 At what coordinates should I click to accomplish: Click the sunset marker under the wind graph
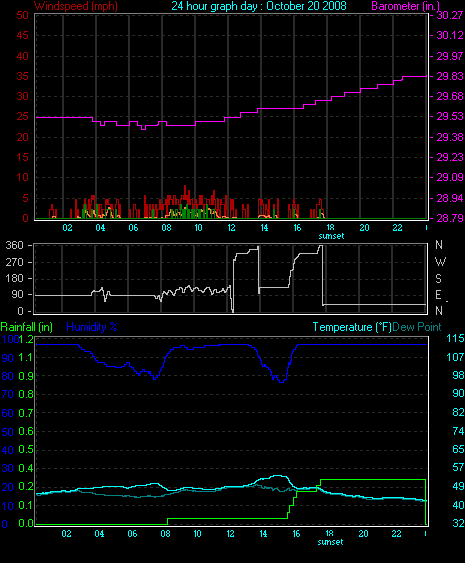coord(331,236)
